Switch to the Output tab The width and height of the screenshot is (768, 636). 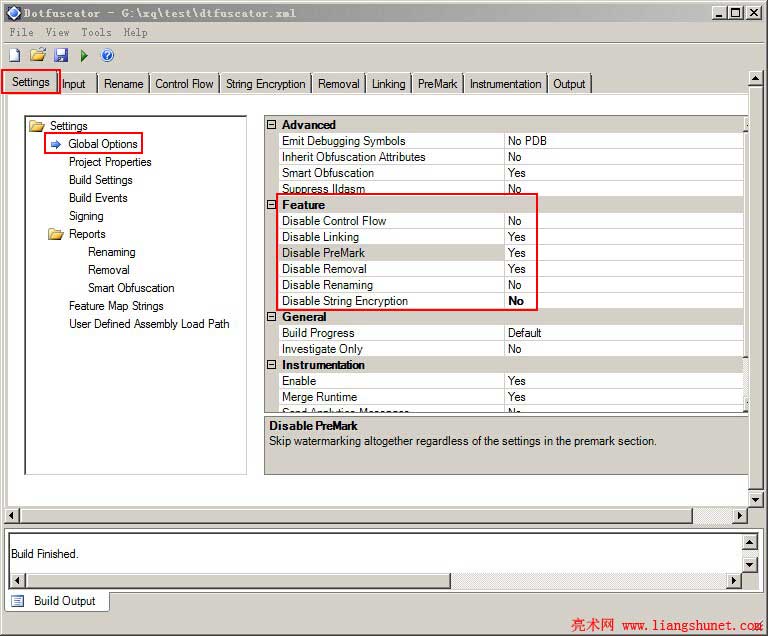pos(569,84)
